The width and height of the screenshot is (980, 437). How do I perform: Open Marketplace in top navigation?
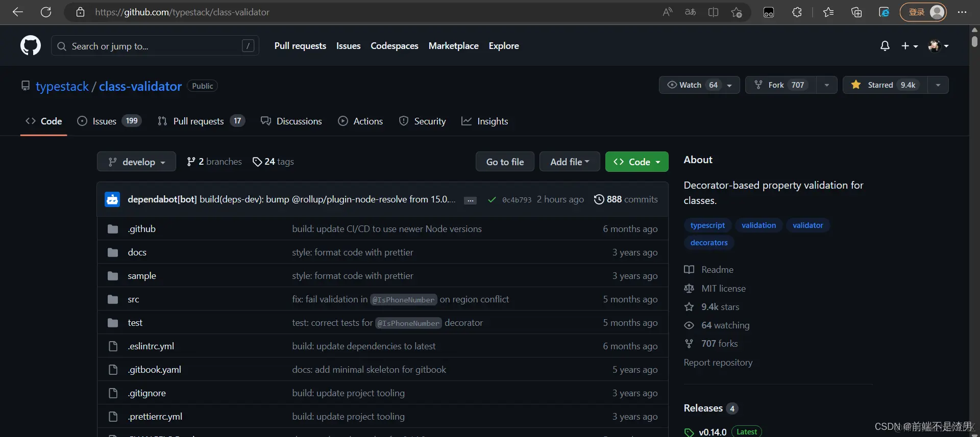[x=454, y=46]
